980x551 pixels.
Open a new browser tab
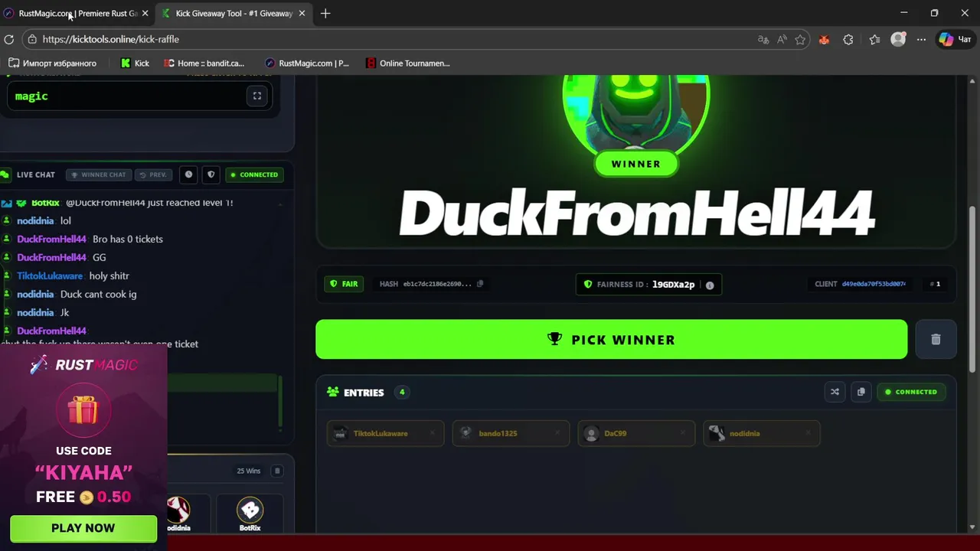click(x=325, y=13)
